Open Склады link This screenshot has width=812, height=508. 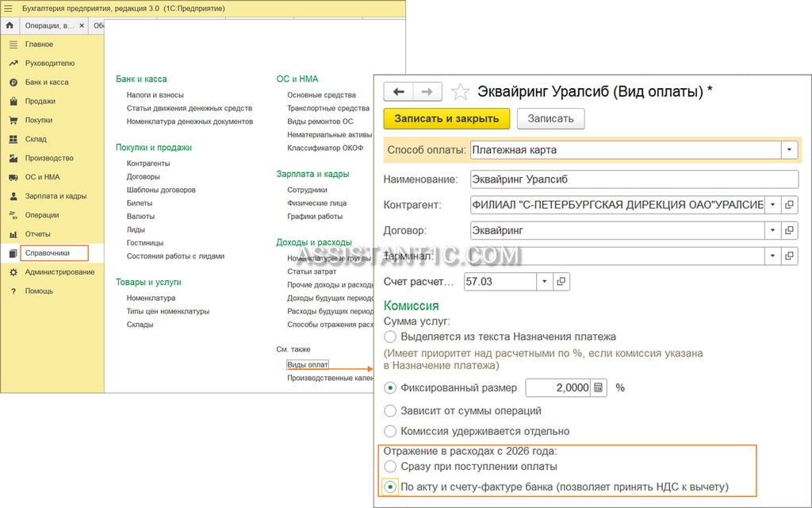pyautogui.click(x=140, y=325)
